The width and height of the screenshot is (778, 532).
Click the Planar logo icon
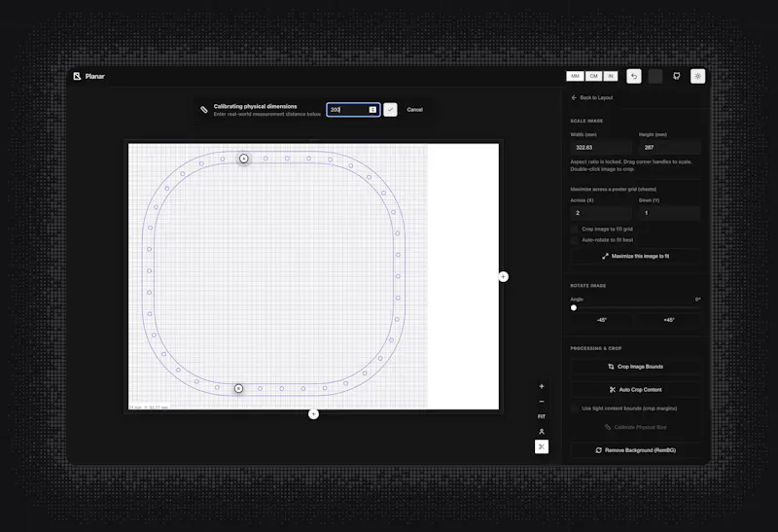(77, 76)
